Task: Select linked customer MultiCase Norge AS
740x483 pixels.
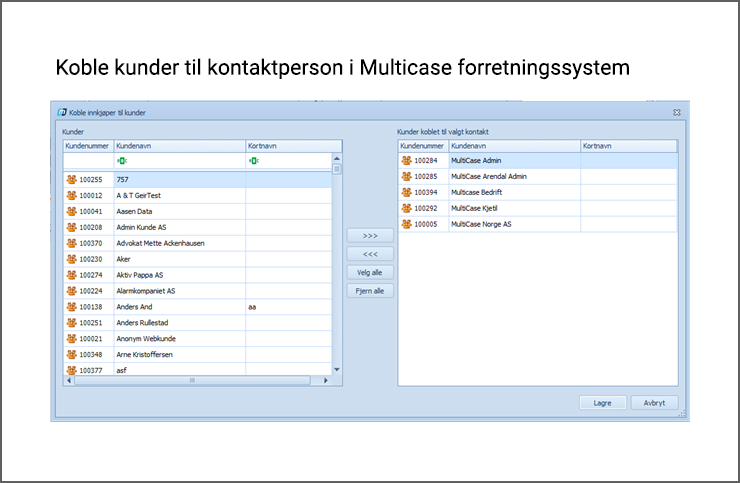Action: pos(538,224)
